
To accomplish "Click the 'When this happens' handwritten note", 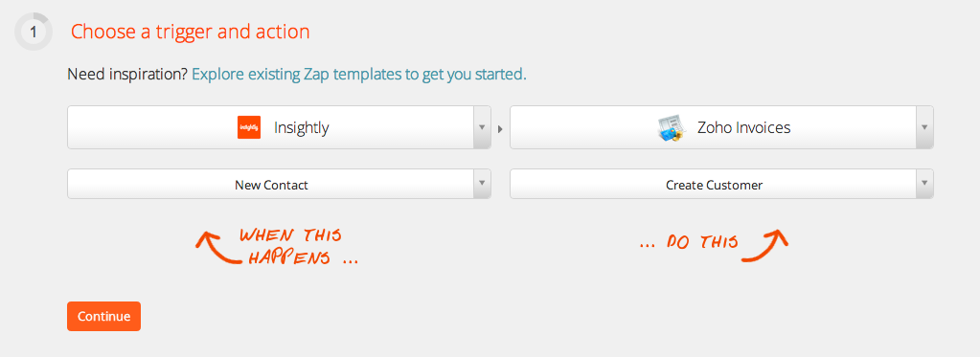I will pos(299,247).
